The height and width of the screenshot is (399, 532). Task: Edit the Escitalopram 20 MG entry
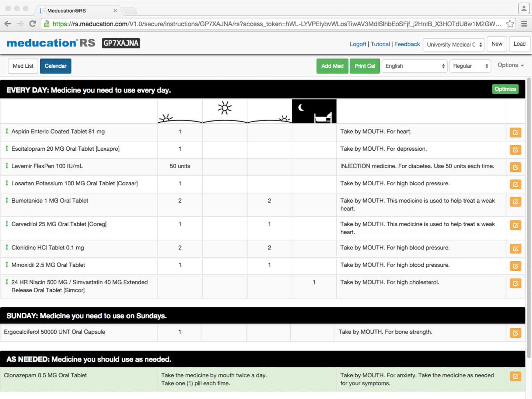tap(515, 150)
